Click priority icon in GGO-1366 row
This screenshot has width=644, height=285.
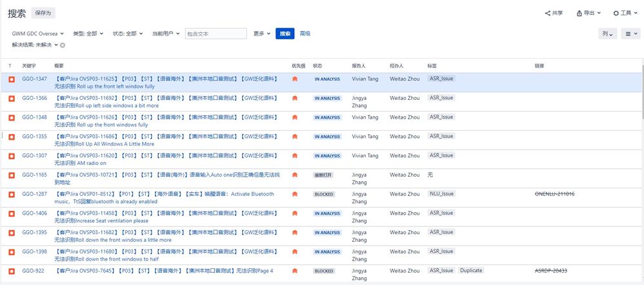tap(294, 98)
